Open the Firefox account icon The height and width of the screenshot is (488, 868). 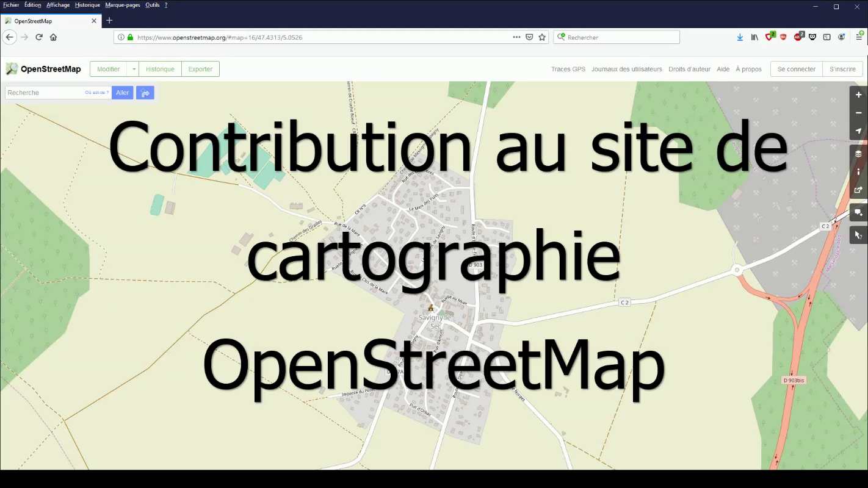(842, 37)
